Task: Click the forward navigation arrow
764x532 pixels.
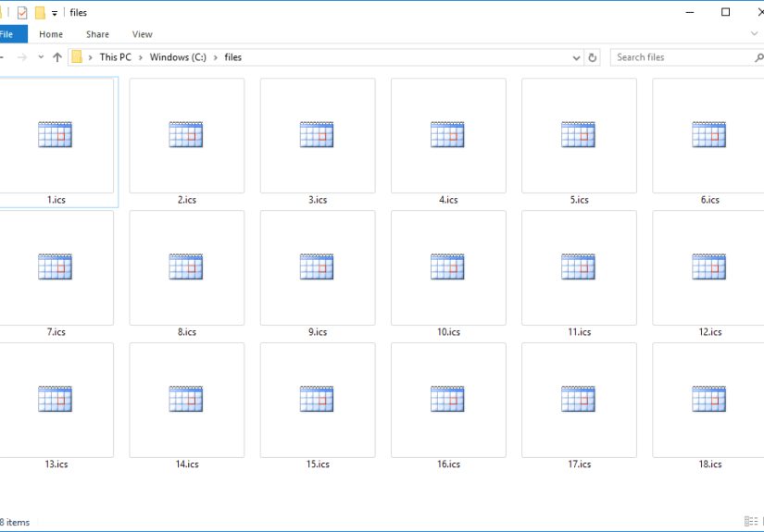Action: point(22,57)
